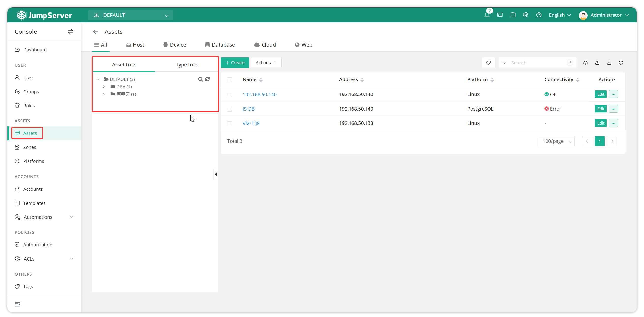Edit the VM-138 asset
This screenshot has width=644, height=317.
point(600,123)
